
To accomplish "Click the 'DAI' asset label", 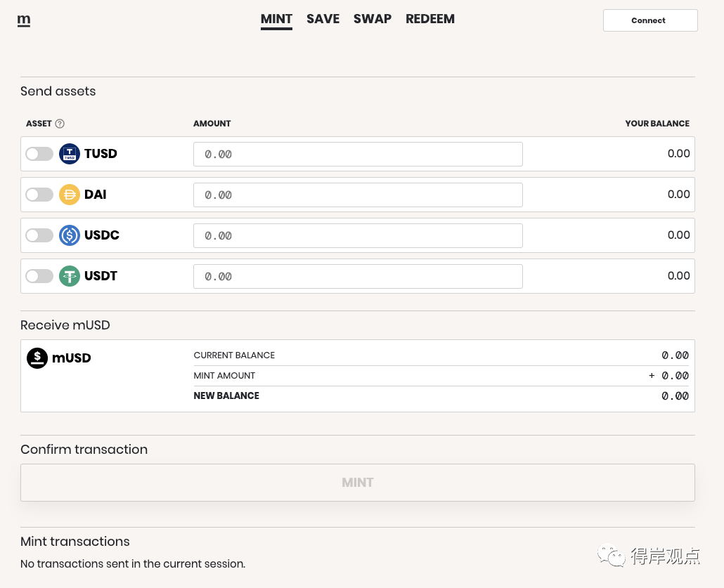I will (x=95, y=195).
